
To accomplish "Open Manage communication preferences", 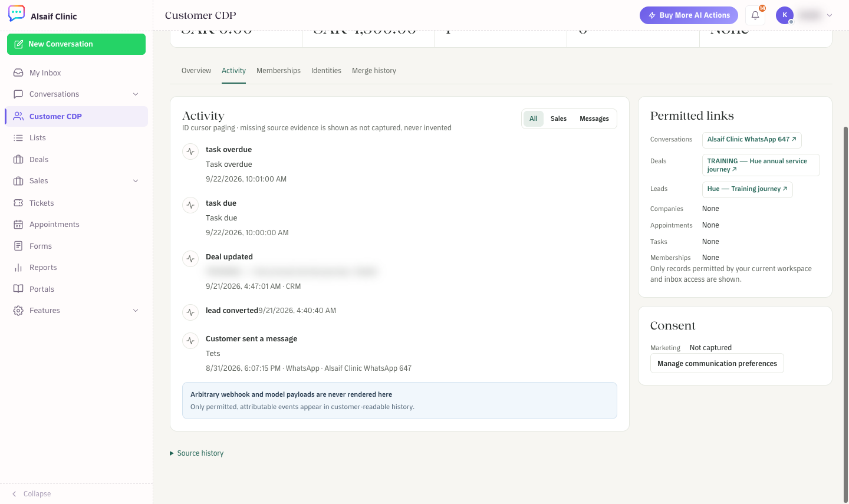I will [x=717, y=364].
